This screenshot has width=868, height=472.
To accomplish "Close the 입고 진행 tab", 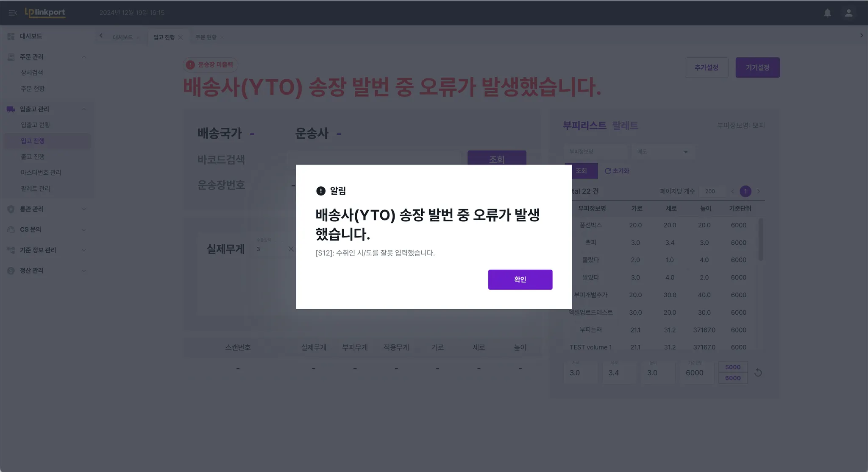I will pyautogui.click(x=181, y=37).
